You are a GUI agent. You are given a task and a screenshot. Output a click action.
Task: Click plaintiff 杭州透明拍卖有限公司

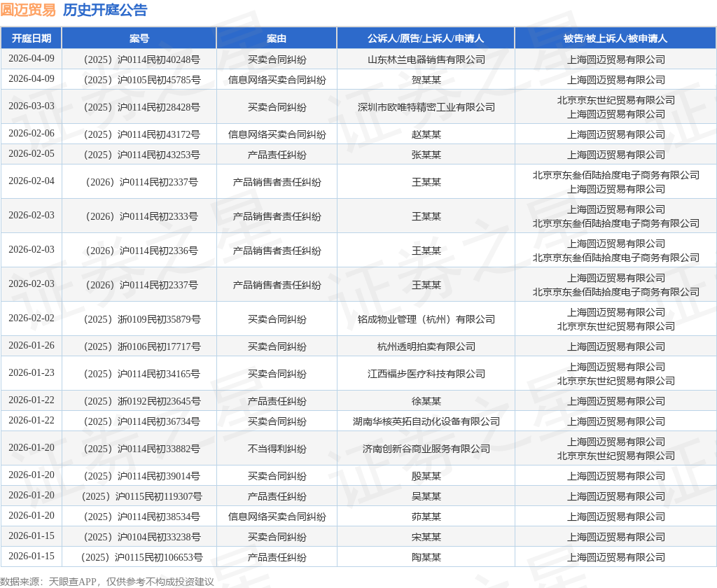click(x=426, y=346)
